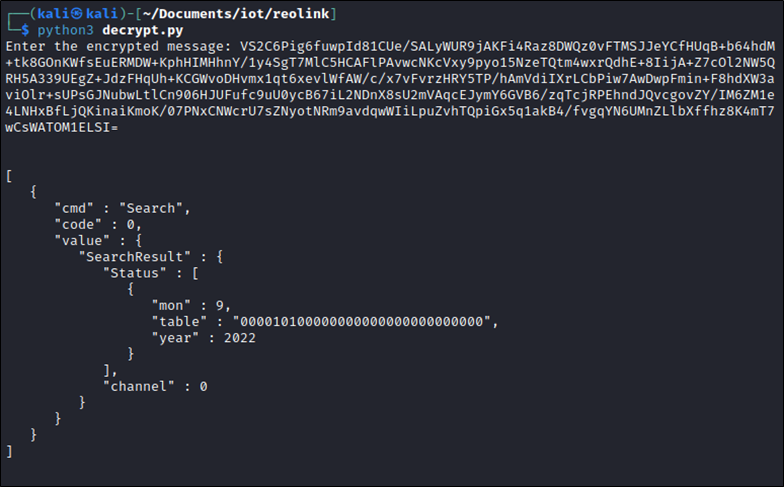Click the opening square bracket of JSON output
784x487 pixels.
pyautogui.click(x=9, y=176)
